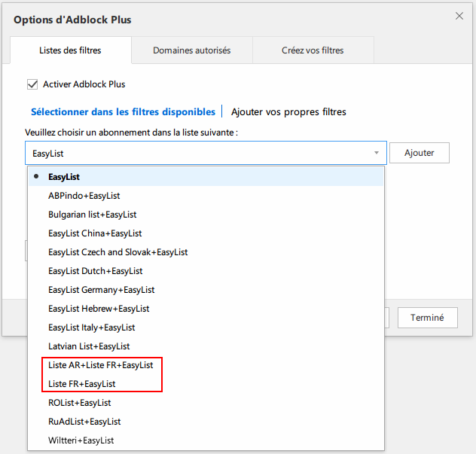The height and width of the screenshot is (454, 476).
Task: Select Wiltteri+EasyList option
Action: 206,440
